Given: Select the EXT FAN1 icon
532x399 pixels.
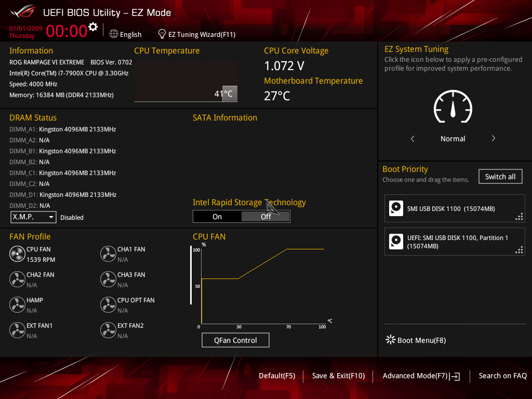Looking at the screenshot, I should click(17, 330).
